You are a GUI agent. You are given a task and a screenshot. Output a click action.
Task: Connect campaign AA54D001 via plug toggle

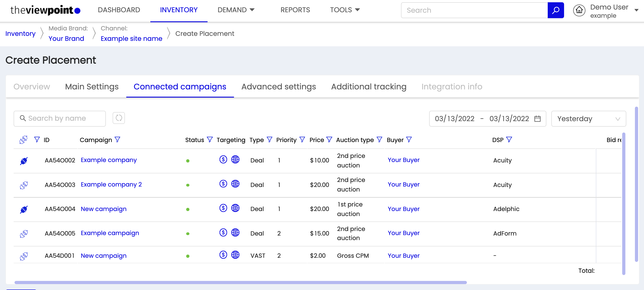pos(24,256)
